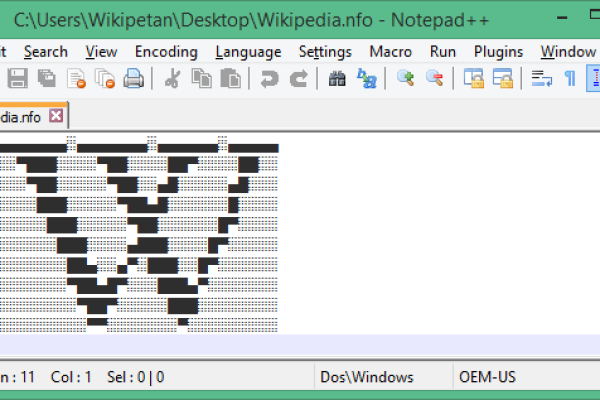Viewport: 600px width, 400px height.
Task: Open the Macro menu
Action: (x=390, y=52)
